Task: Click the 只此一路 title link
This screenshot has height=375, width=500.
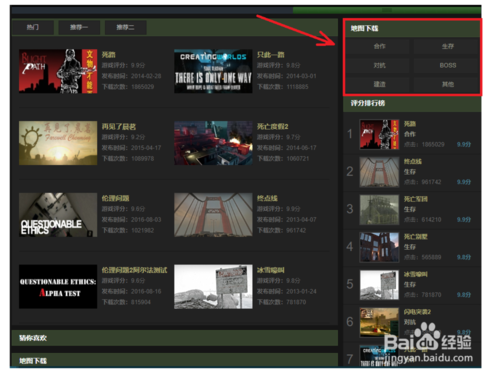Action: (x=270, y=55)
